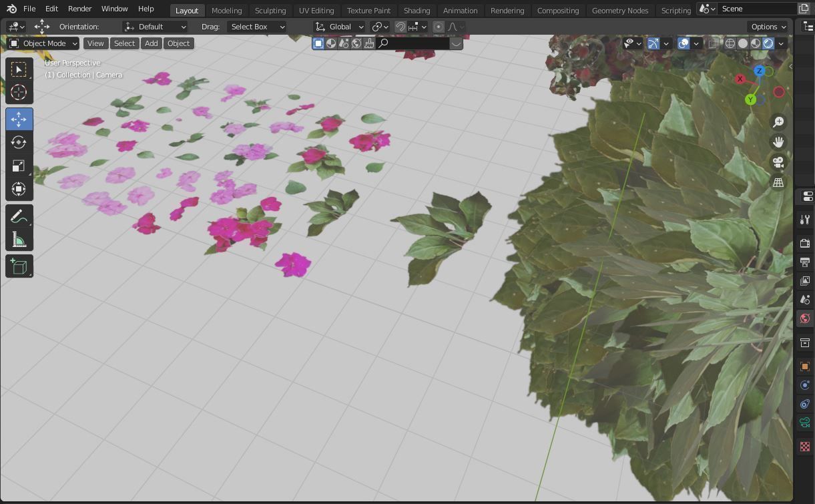Open the Tool properties tab
This screenshot has height=504, width=815.
pyautogui.click(x=805, y=220)
